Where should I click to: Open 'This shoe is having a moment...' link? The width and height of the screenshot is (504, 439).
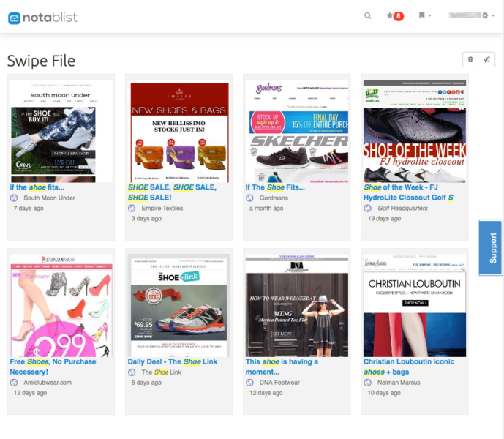tap(282, 367)
